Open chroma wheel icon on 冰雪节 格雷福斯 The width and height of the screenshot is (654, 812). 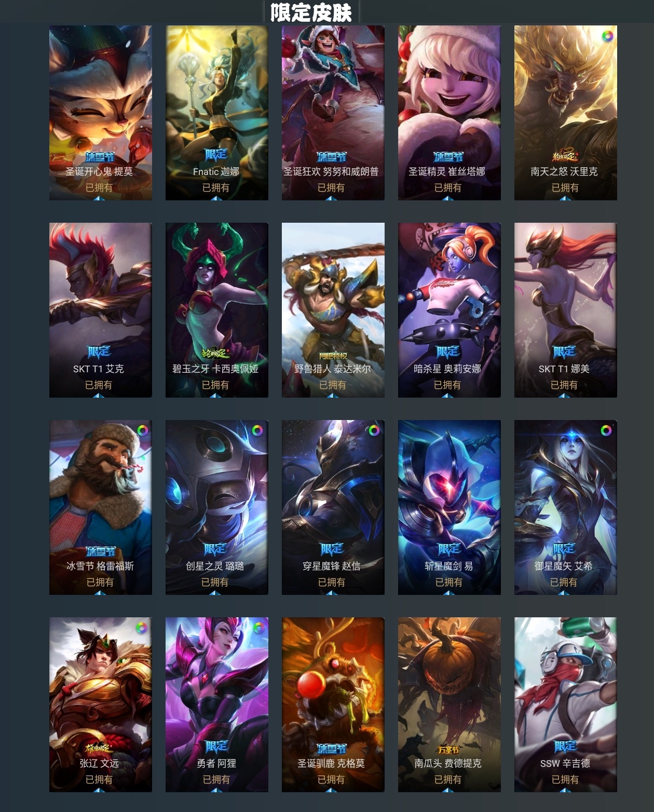click(x=142, y=430)
